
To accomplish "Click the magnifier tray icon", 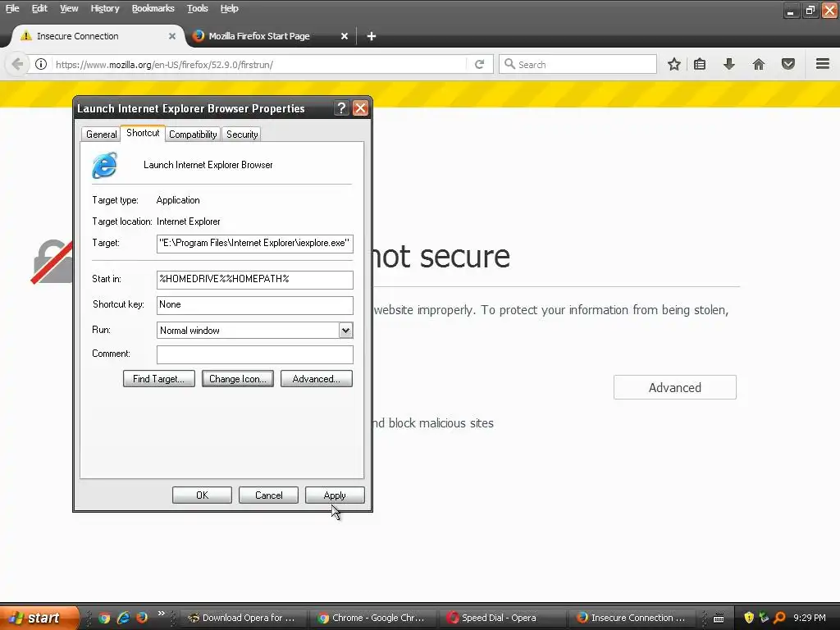I will [779, 618].
